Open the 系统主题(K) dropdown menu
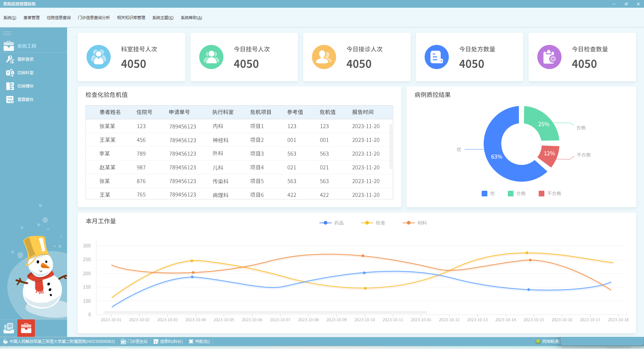This screenshot has height=362, width=644. pos(163,18)
